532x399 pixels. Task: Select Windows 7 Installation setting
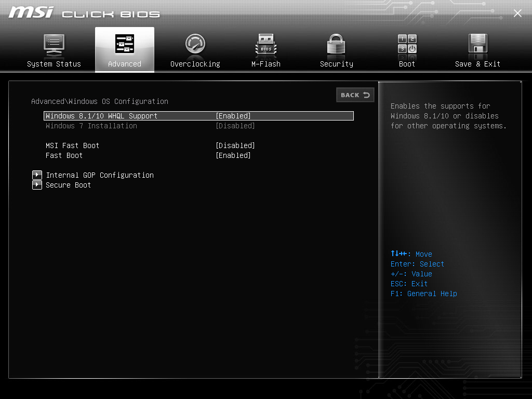91,126
